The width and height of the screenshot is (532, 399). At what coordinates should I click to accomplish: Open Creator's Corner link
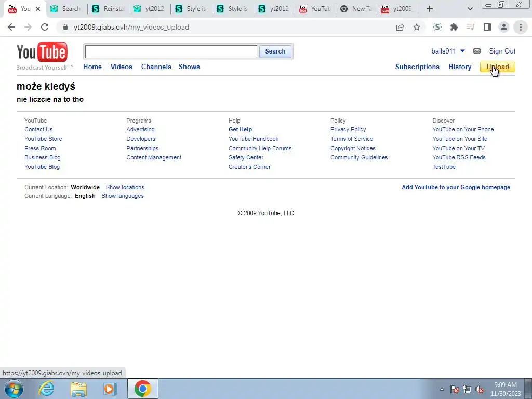point(249,167)
